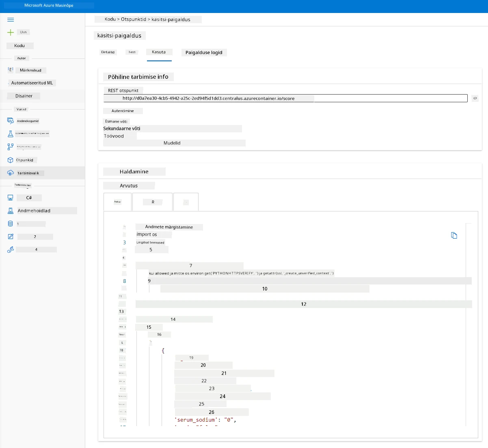Viewport: 488px width, 448px height.
Task: Switch to the Testi tab
Action: 132,52
